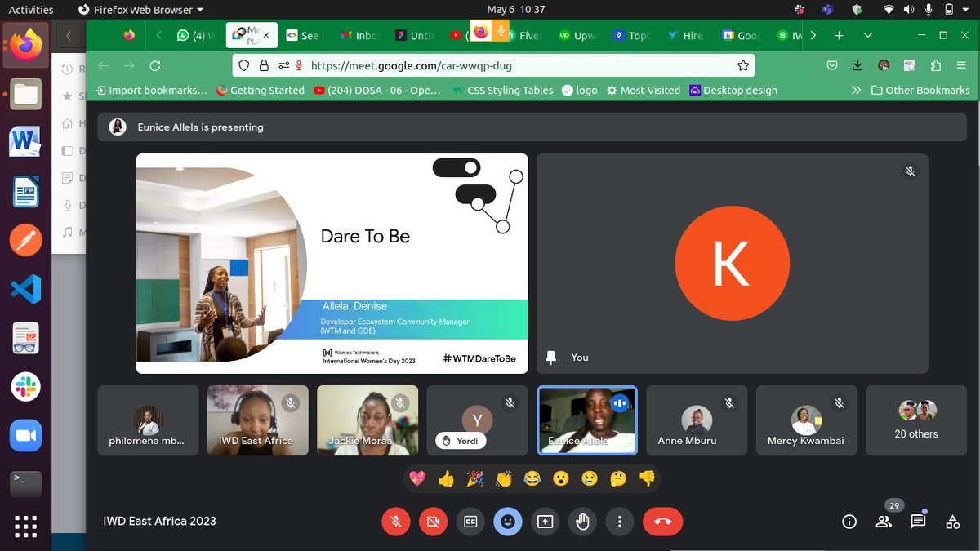Unpin your self-view tile
Viewport: 980px width, 551px height.
point(551,357)
